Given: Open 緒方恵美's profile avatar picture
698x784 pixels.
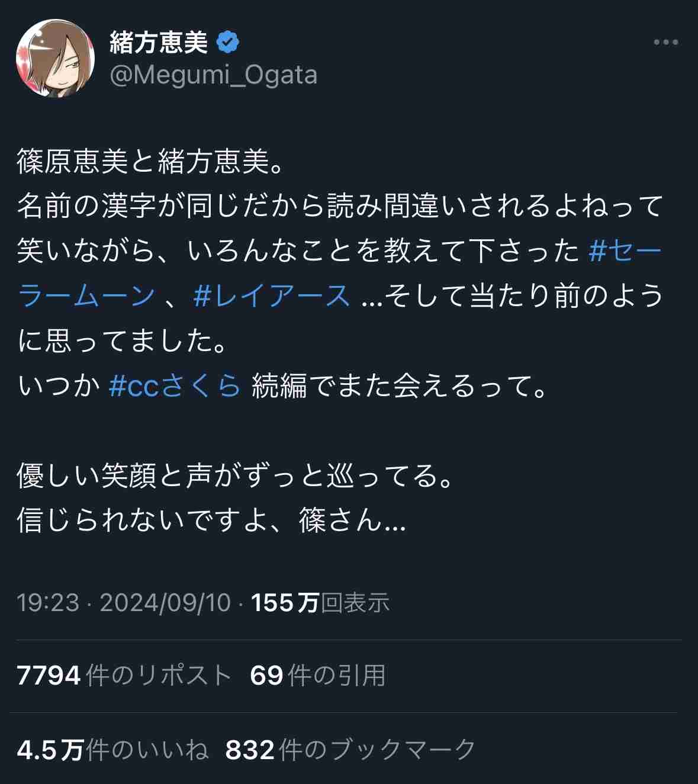Looking at the screenshot, I should click(55, 58).
